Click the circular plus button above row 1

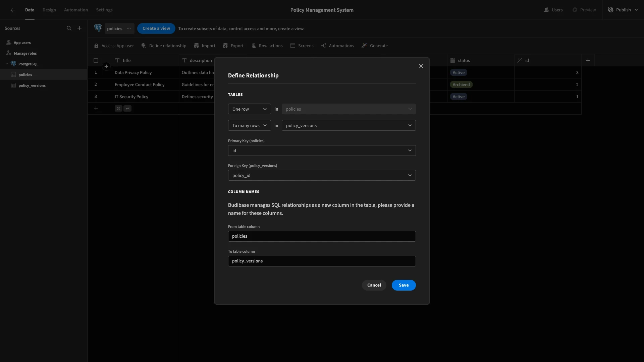[x=106, y=66]
